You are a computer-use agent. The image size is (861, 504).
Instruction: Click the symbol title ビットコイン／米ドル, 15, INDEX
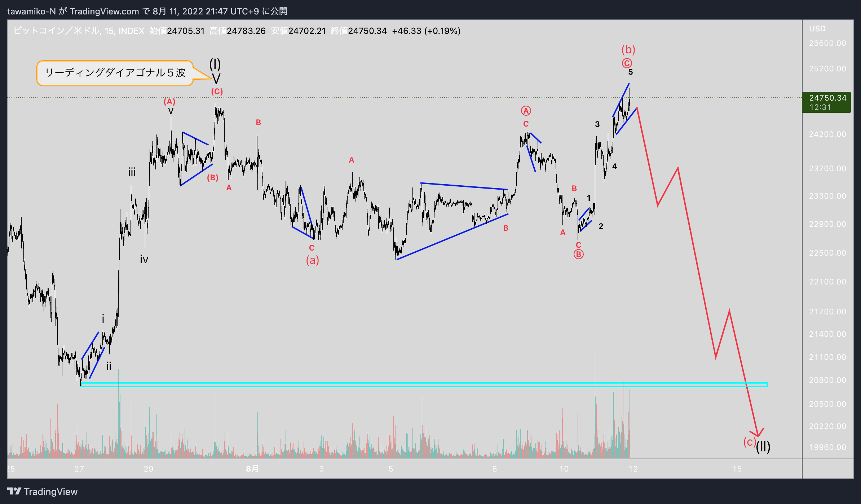79,31
